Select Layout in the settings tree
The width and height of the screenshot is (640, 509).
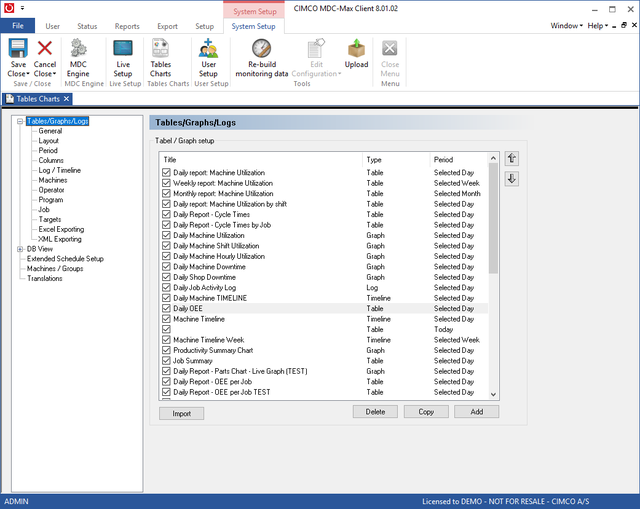tap(49, 141)
